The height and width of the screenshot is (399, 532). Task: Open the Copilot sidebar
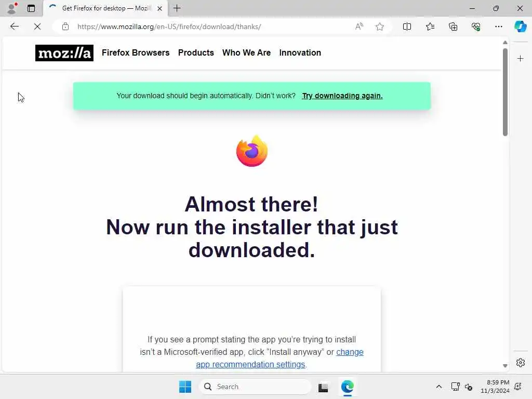coord(521,26)
